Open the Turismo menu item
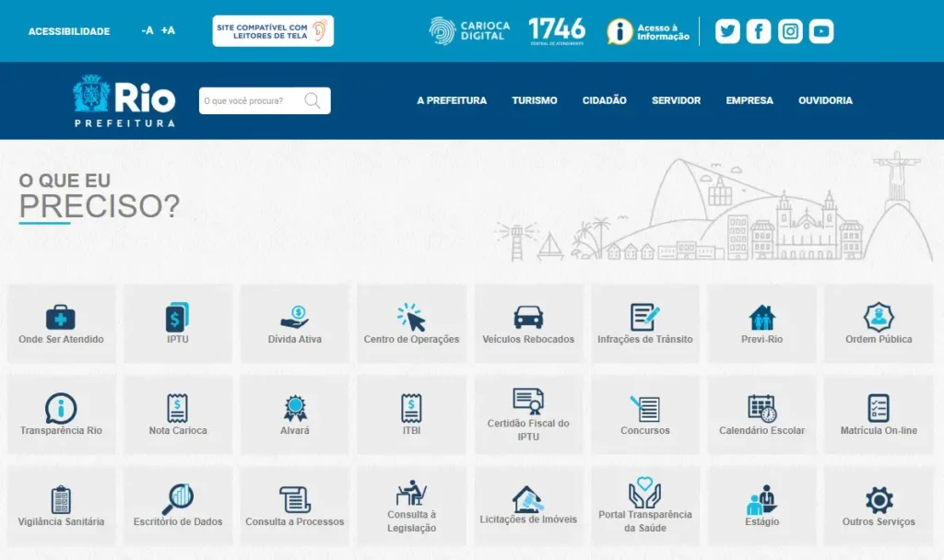This screenshot has width=944, height=560. pyautogui.click(x=535, y=100)
